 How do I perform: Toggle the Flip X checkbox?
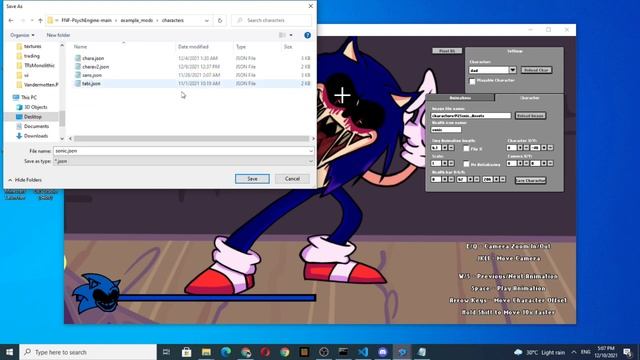(x=467, y=149)
